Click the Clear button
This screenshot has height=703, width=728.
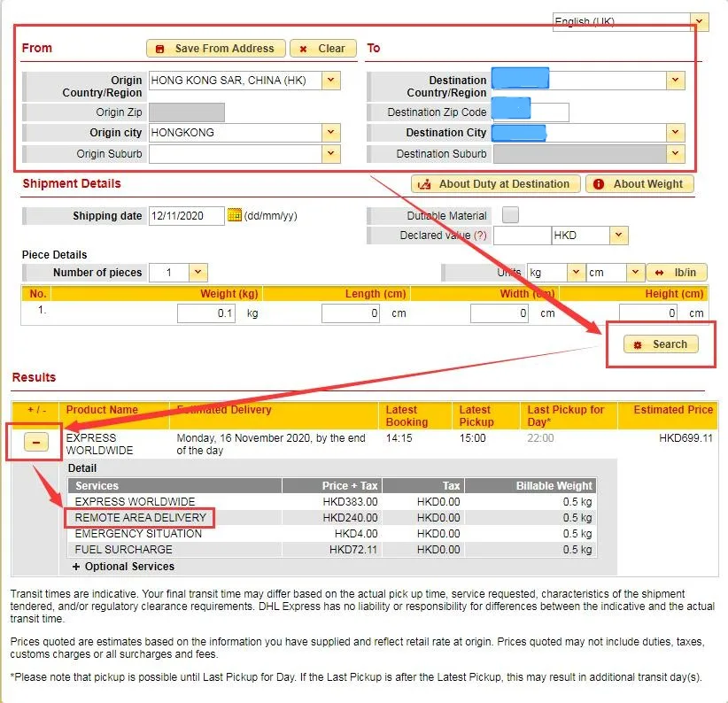tap(323, 49)
